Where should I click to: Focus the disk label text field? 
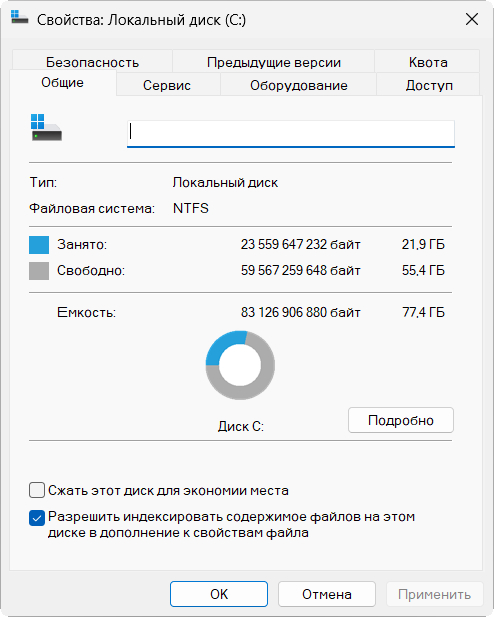(x=291, y=134)
